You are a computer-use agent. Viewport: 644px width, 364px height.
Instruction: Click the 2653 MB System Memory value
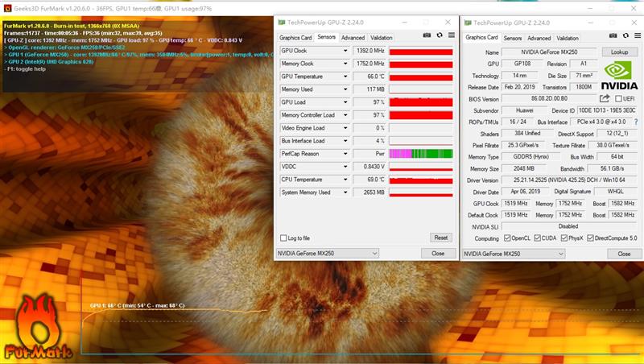pyautogui.click(x=369, y=192)
